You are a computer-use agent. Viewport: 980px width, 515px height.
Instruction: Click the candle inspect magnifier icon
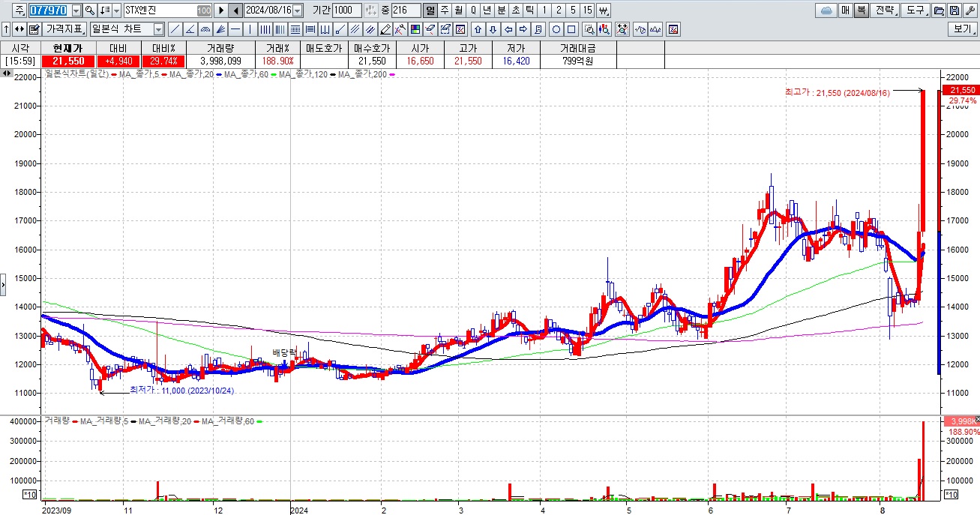604,29
